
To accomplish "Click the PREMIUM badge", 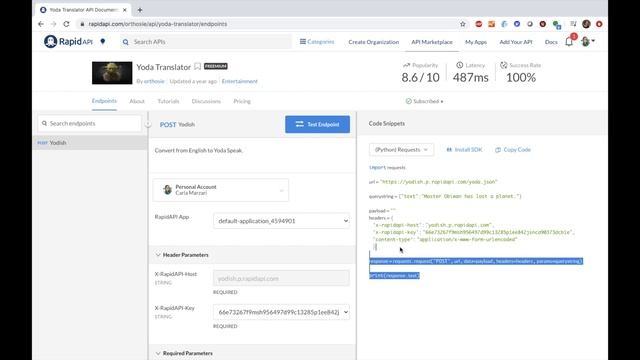I will pos(216,66).
